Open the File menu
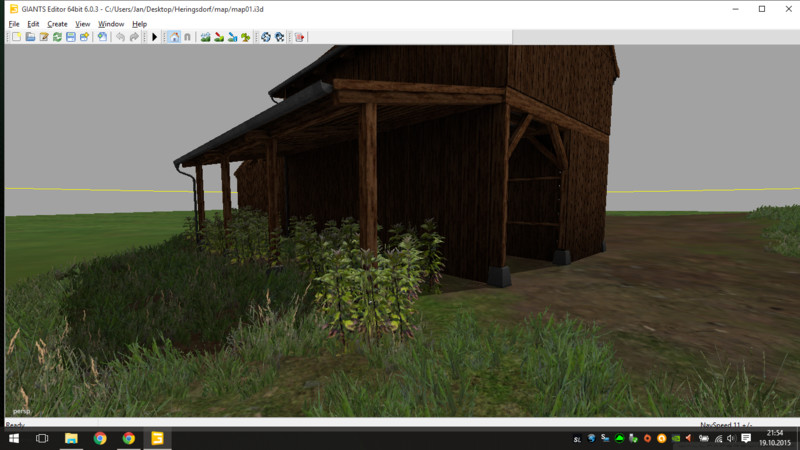 (x=14, y=24)
